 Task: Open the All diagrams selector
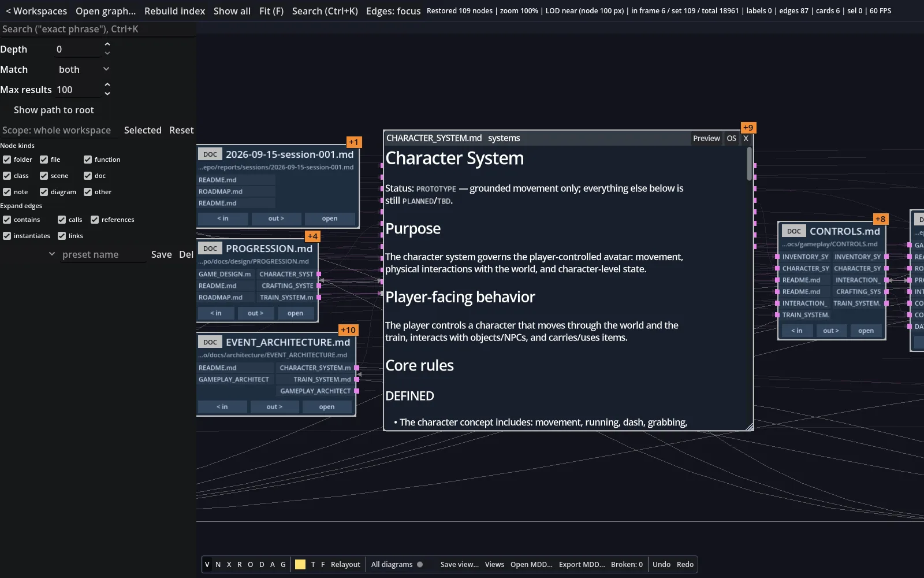pyautogui.click(x=392, y=565)
